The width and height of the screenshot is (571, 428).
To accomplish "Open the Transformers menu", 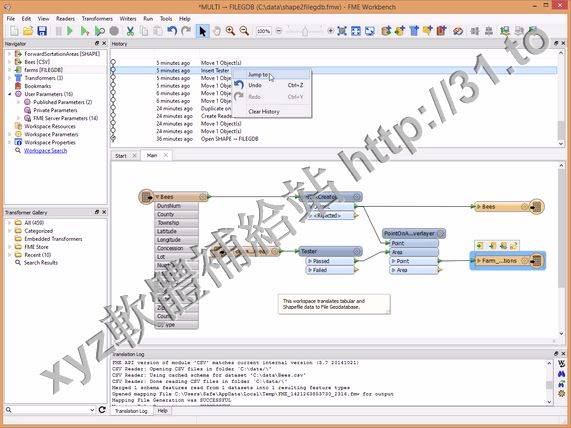I will (x=97, y=19).
